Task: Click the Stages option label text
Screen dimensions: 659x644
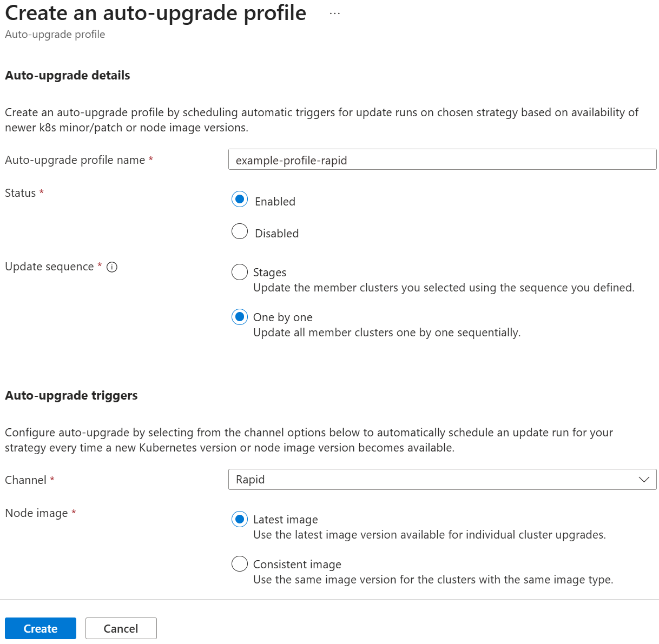Action: point(270,273)
